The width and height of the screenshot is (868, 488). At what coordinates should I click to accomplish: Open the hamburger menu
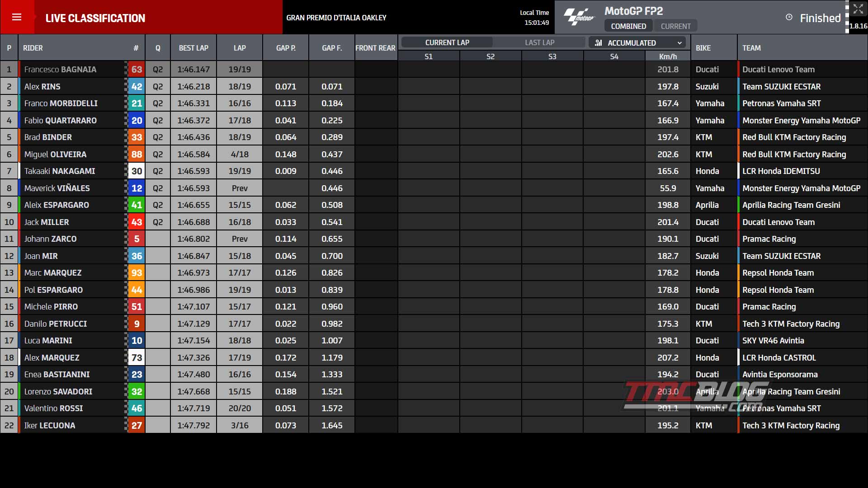tap(17, 17)
